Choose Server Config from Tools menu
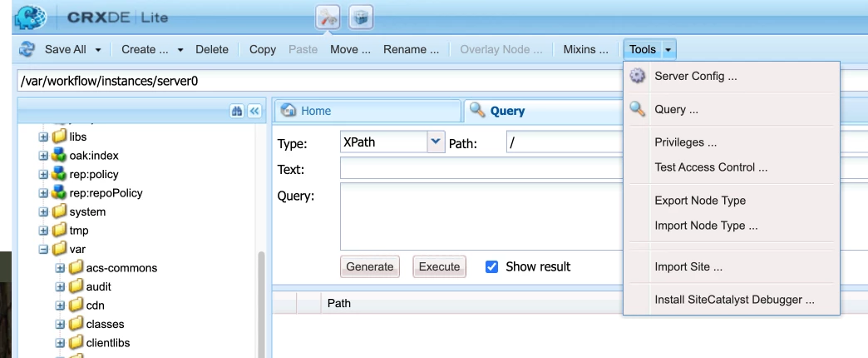 point(732,77)
